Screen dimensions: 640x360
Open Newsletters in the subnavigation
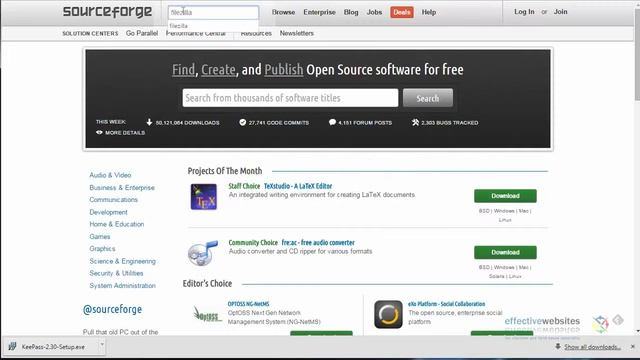pyautogui.click(x=297, y=33)
